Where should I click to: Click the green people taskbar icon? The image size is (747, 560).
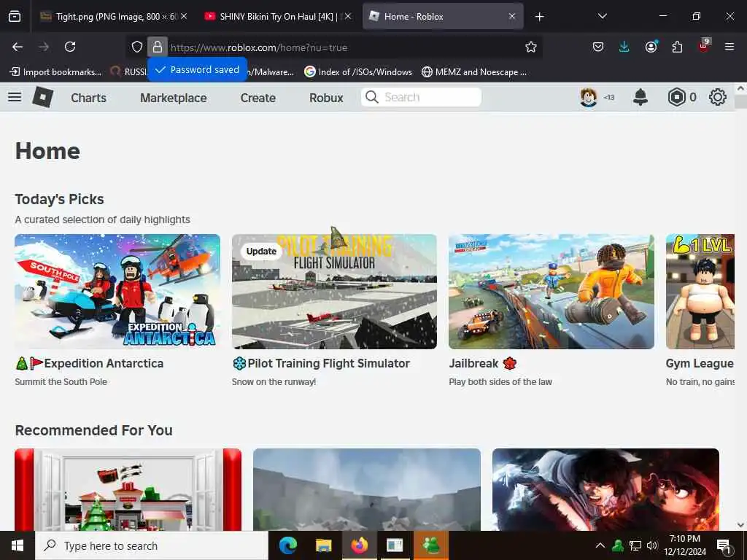[431, 545]
